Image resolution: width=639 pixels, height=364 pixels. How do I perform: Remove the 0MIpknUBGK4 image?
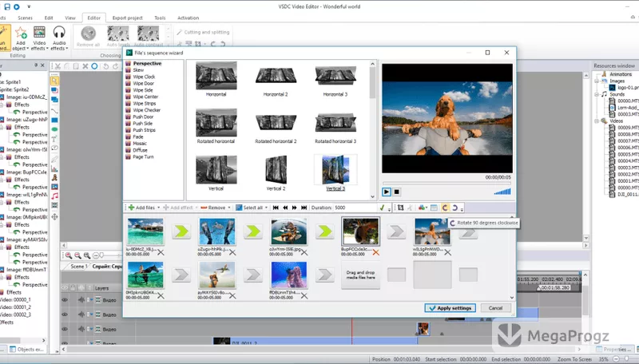click(161, 296)
